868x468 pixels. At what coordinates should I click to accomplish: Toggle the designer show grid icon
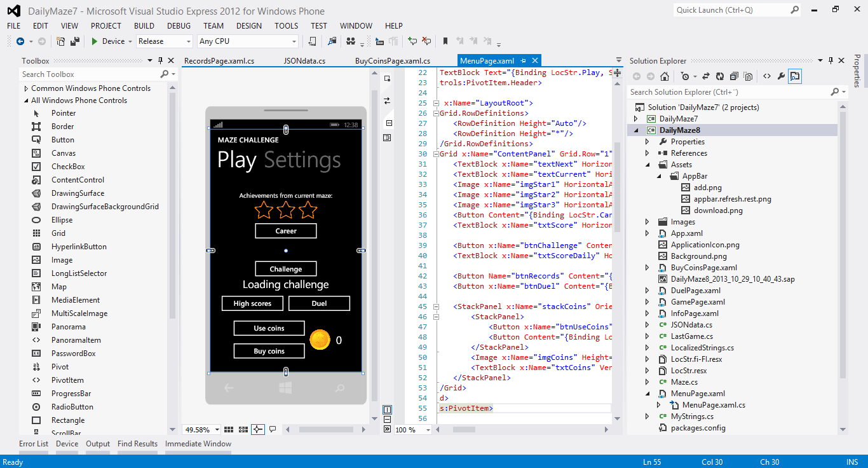click(x=229, y=429)
